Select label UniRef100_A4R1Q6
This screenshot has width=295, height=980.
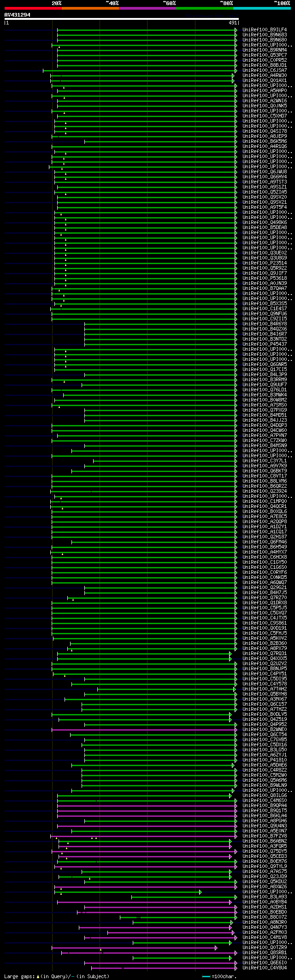coord(265,147)
